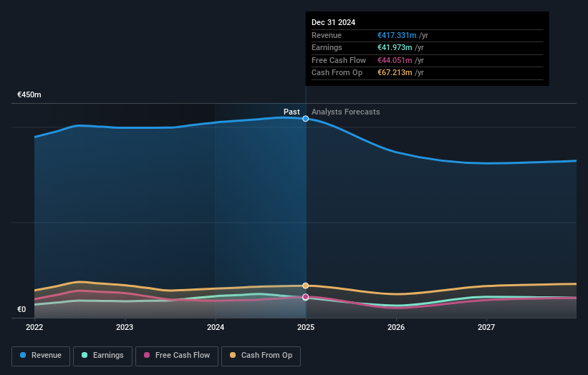Select the 2022 x-axis label

[x=34, y=328]
